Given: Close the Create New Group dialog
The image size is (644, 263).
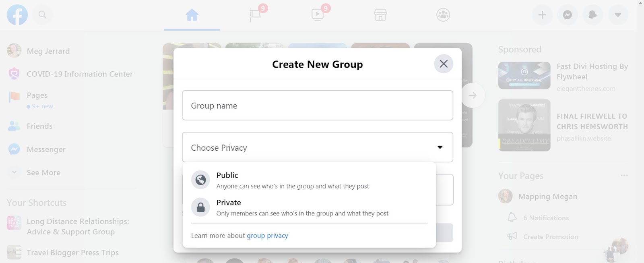Looking at the screenshot, I should coord(444,64).
